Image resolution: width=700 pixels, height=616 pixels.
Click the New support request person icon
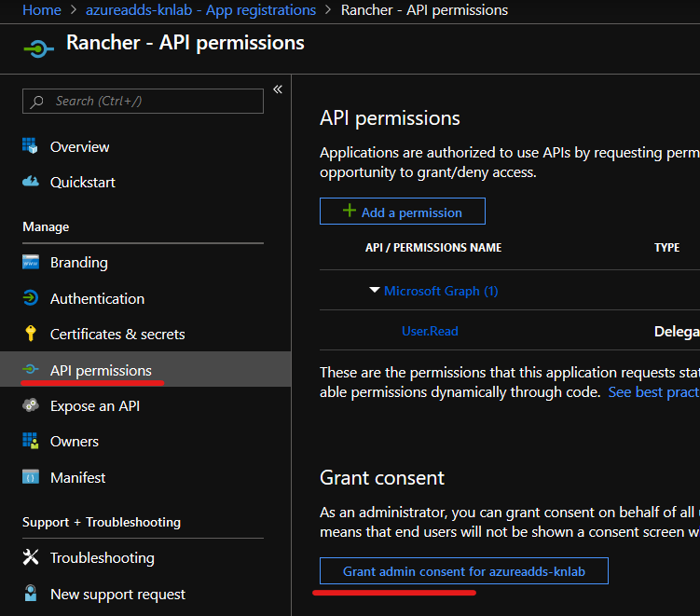point(31,594)
